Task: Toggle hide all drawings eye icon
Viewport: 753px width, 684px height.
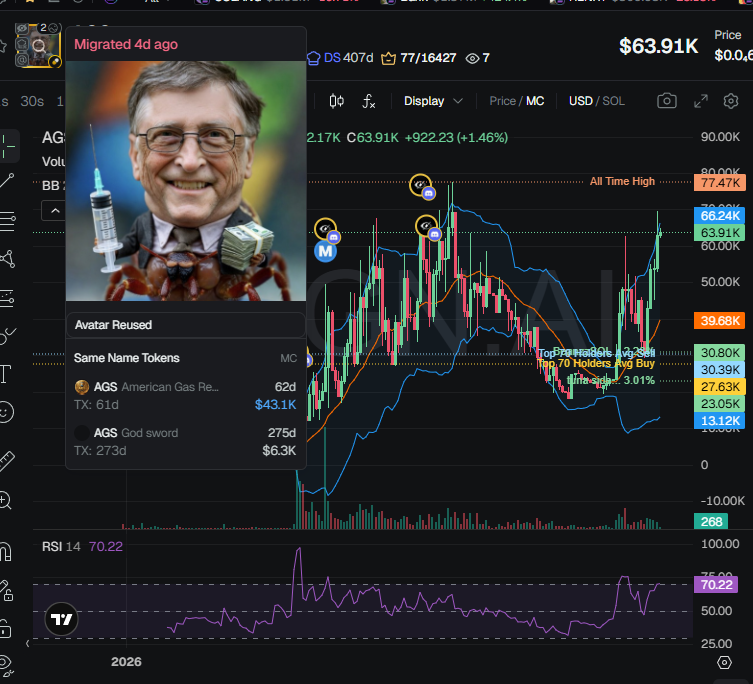Action: 6,666
